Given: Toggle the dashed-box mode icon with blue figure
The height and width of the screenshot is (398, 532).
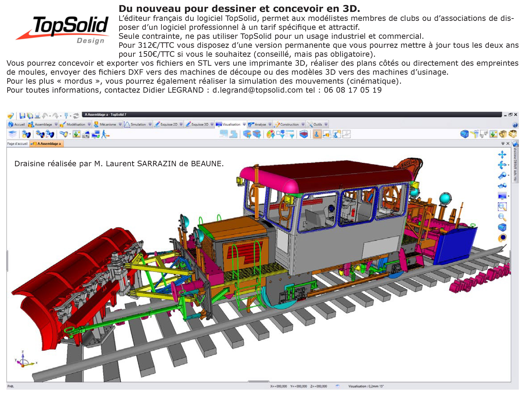Looking at the screenshot, I should point(337,134).
